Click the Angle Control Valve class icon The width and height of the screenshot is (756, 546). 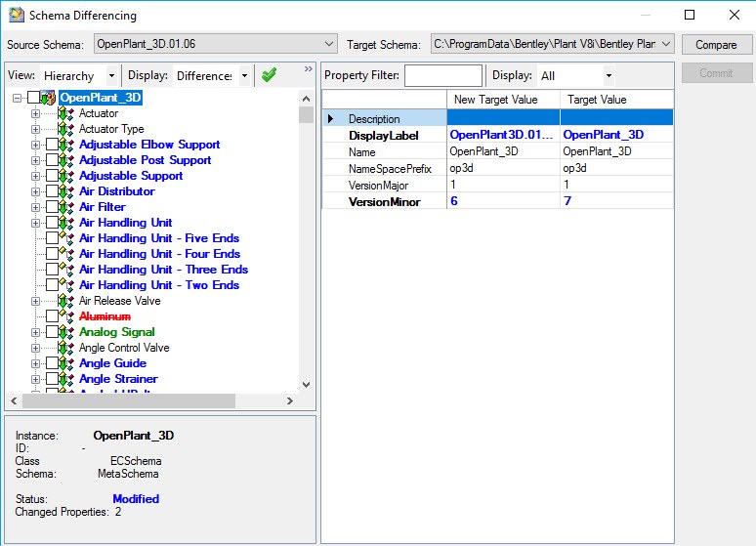point(65,348)
